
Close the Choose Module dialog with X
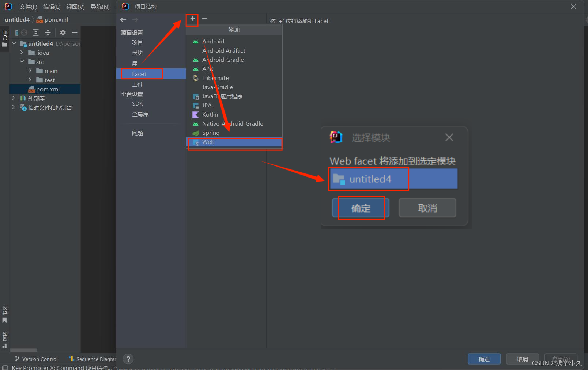449,137
